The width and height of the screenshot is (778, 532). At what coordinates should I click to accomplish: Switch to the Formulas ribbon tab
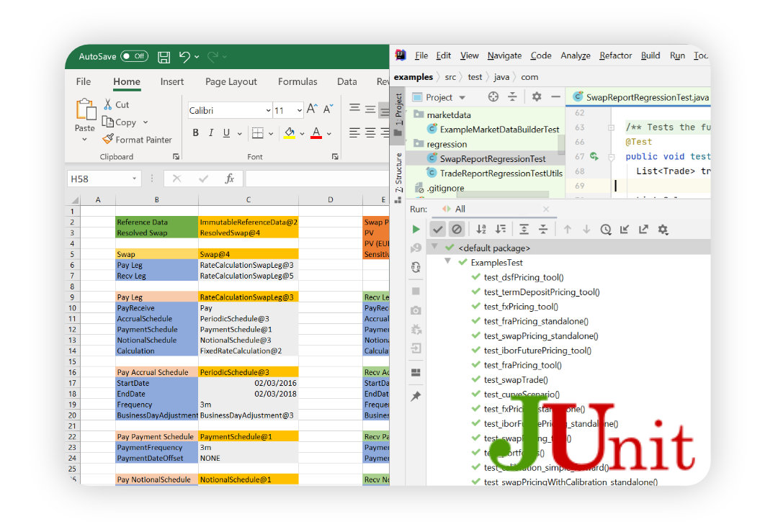298,81
